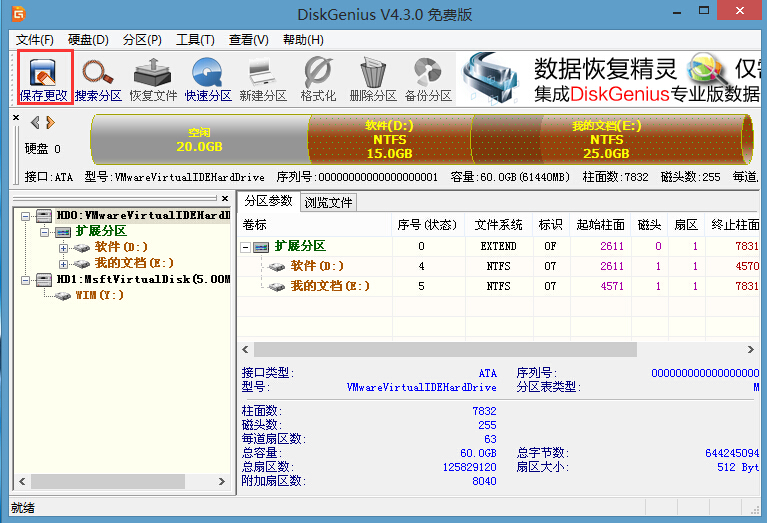This screenshot has height=523, width=767.
Task: Open the 分区(P) menu
Action: point(142,40)
